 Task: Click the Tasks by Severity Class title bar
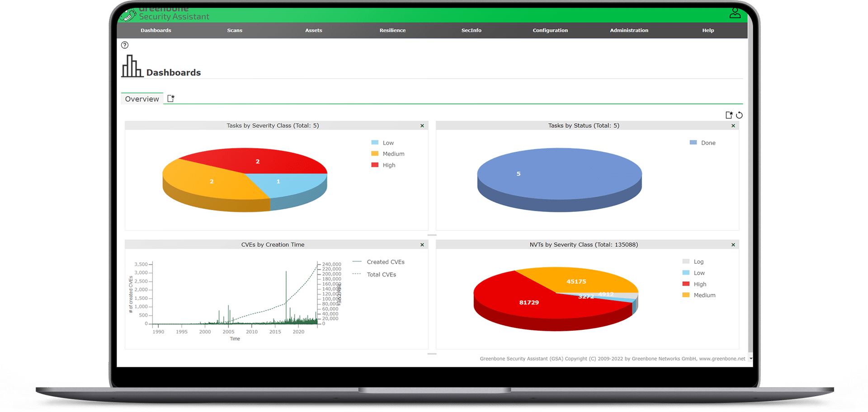pyautogui.click(x=273, y=126)
